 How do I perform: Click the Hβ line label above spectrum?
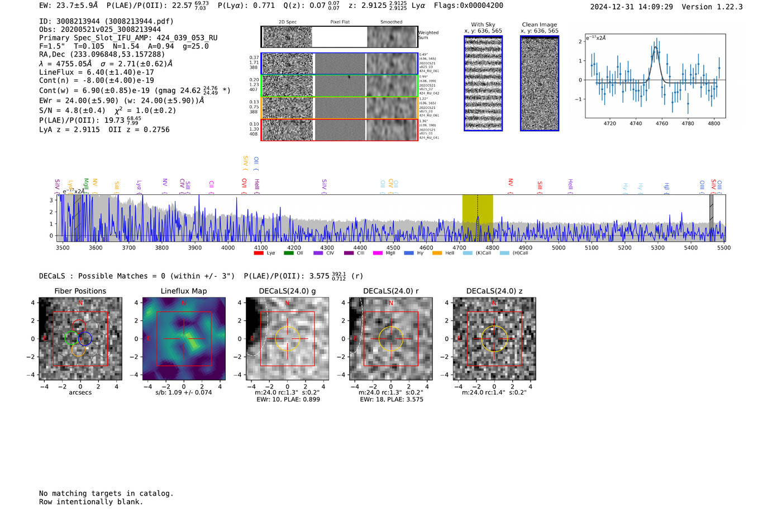tap(666, 188)
